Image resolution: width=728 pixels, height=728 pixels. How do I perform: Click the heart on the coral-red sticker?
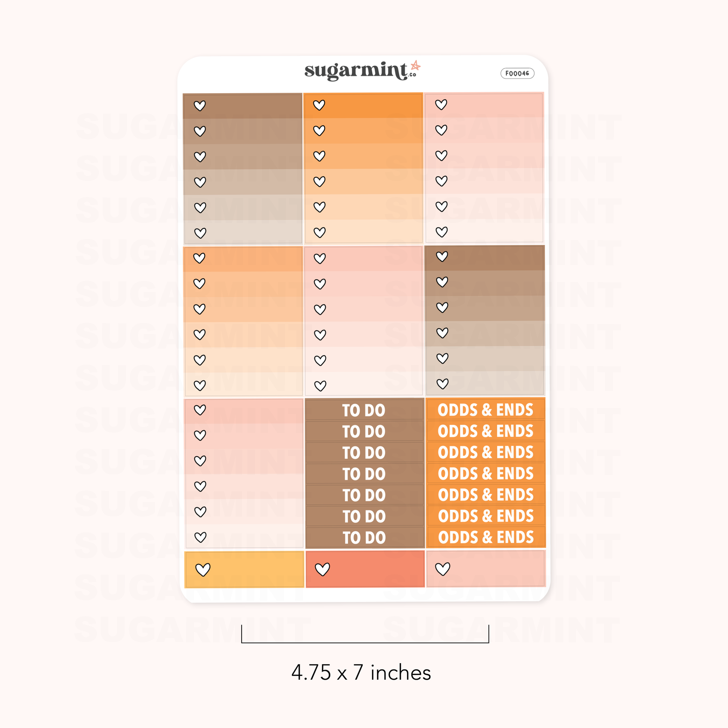(x=322, y=569)
